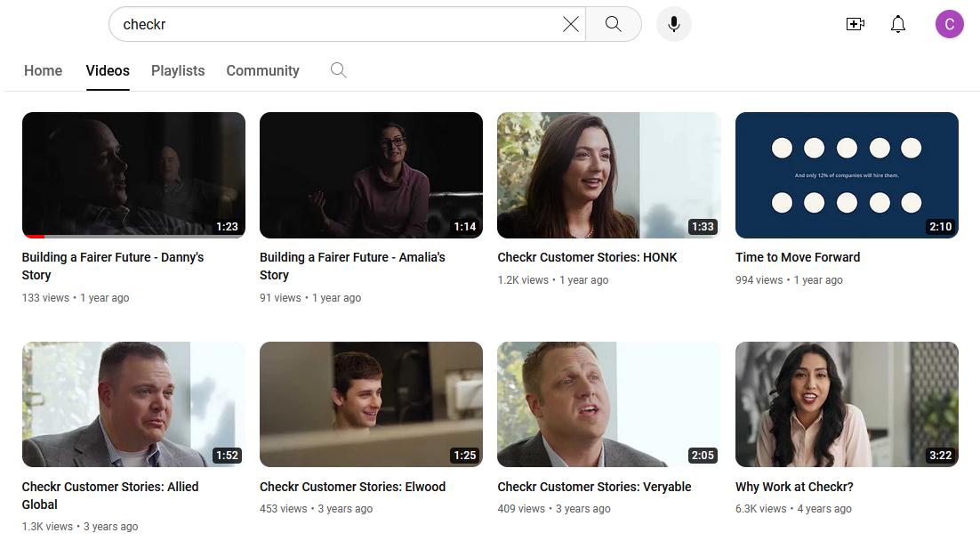The height and width of the screenshot is (549, 980).
Task: Click title Checkr Customer Stories: HONK
Action: (587, 257)
